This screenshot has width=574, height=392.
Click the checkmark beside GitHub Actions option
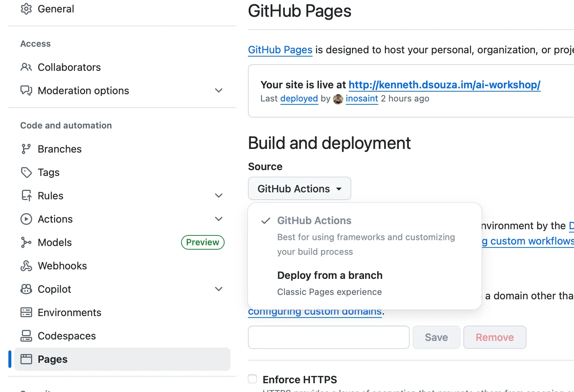click(266, 221)
